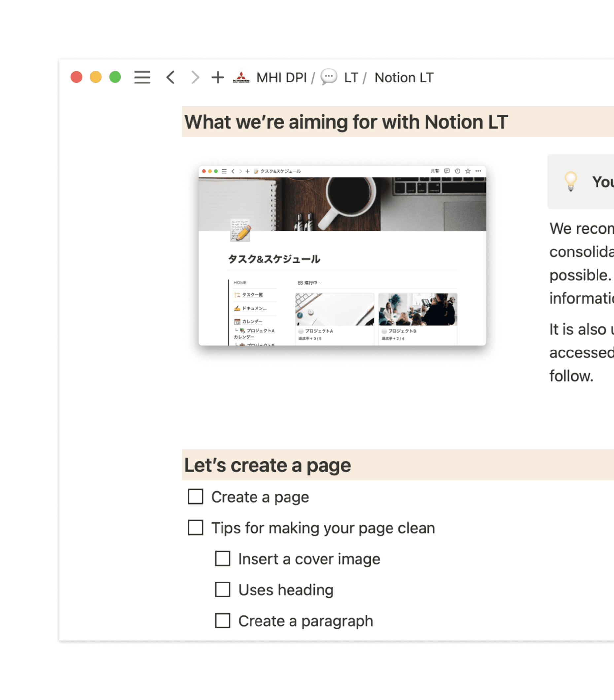Open the ... options menu in the screenshot
Image resolution: width=614 pixels, height=700 pixels.
pyautogui.click(x=478, y=171)
